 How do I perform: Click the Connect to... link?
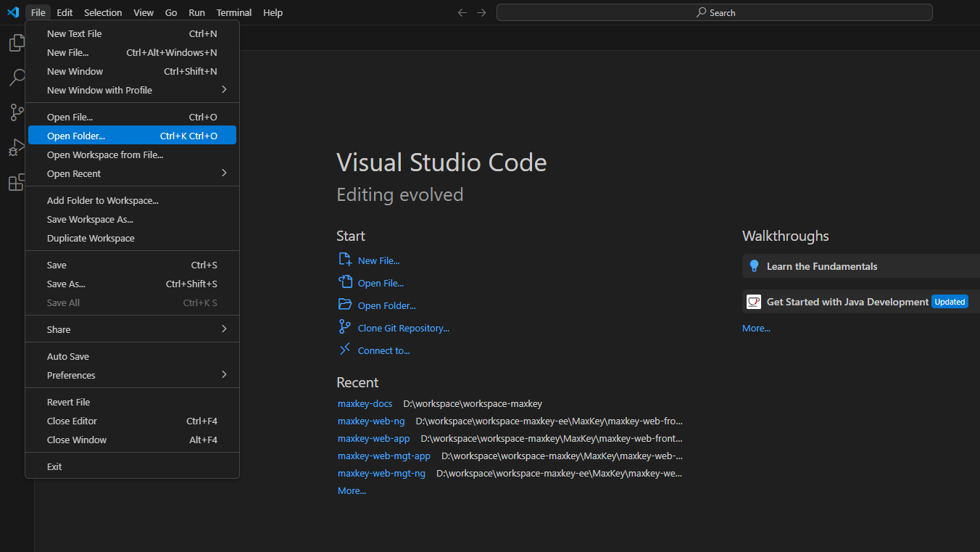coord(384,350)
